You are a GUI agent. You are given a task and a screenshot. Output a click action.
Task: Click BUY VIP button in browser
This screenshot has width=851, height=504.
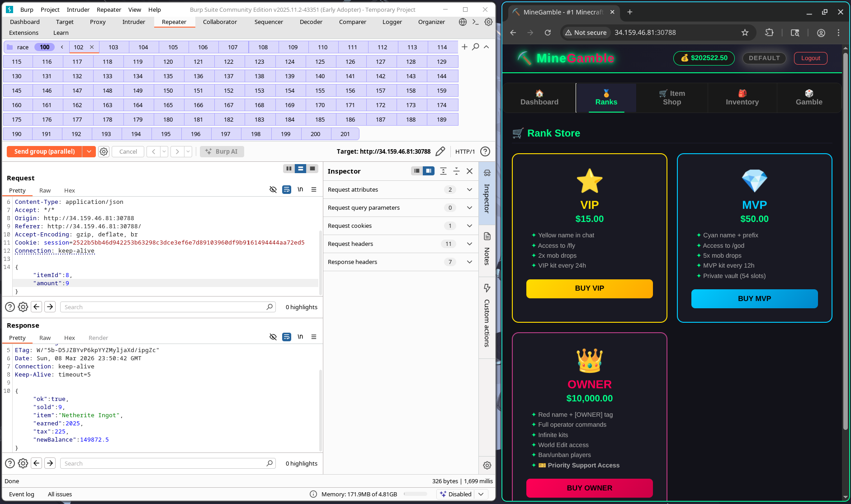click(589, 288)
